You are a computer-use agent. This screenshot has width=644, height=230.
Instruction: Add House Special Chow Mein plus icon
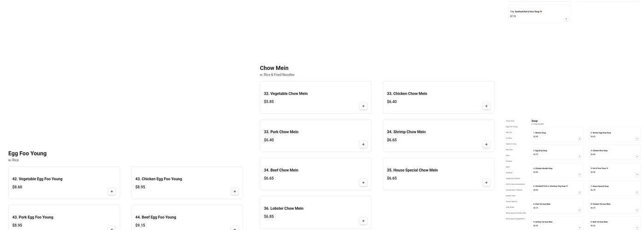tap(486, 183)
